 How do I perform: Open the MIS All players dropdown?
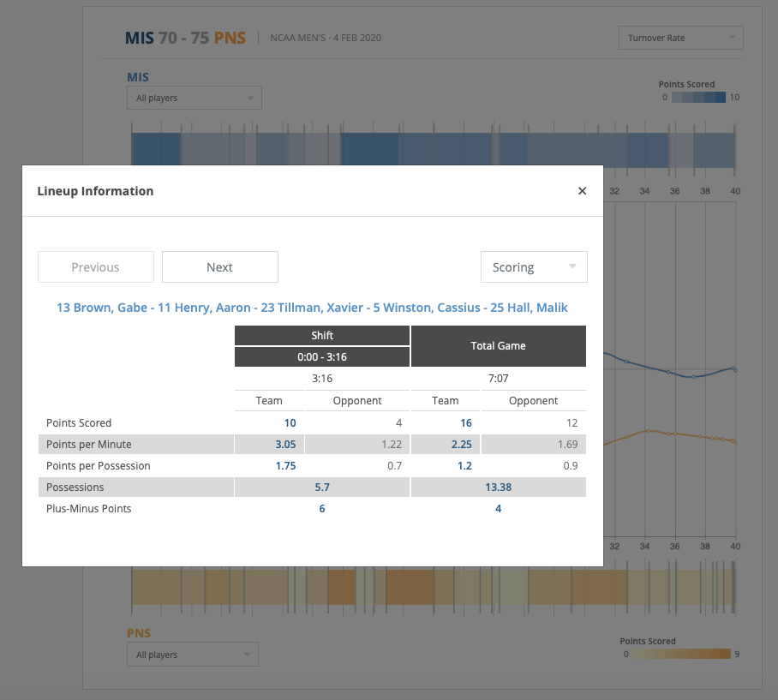pyautogui.click(x=194, y=99)
